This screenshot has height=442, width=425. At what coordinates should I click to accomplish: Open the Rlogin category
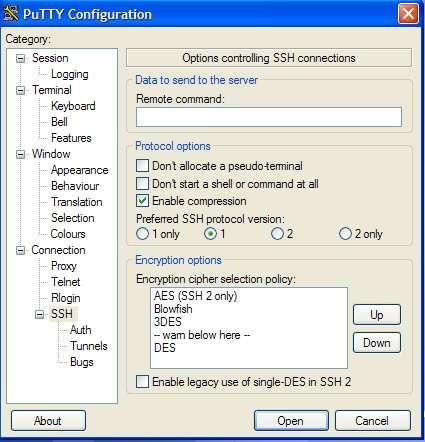pos(66,298)
